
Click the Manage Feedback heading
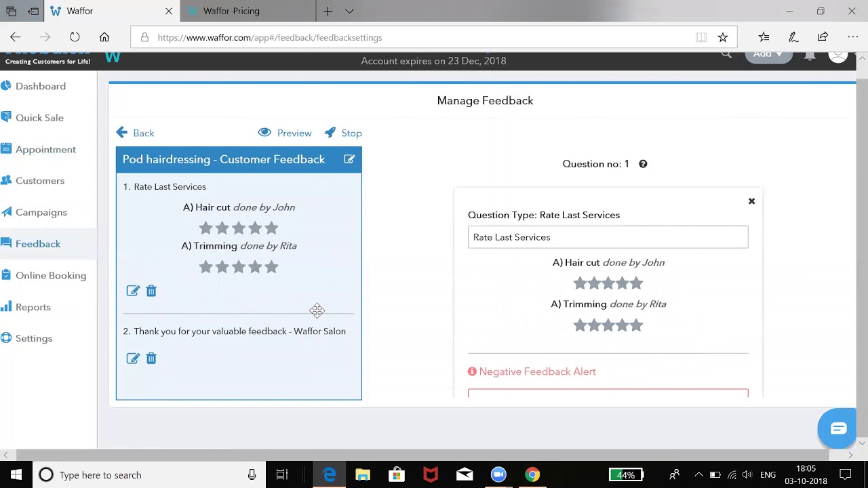click(485, 100)
